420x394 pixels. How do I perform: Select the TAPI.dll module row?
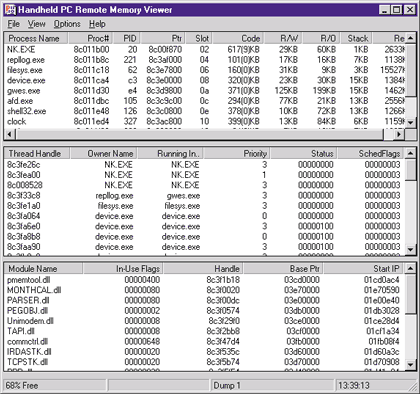[x=205, y=331]
